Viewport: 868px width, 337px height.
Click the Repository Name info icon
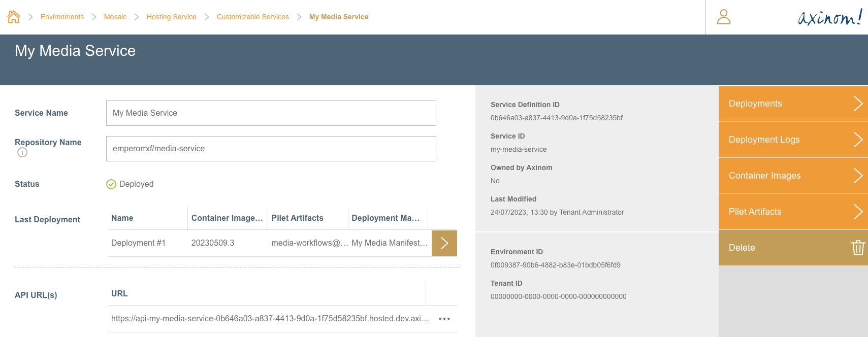click(22, 152)
